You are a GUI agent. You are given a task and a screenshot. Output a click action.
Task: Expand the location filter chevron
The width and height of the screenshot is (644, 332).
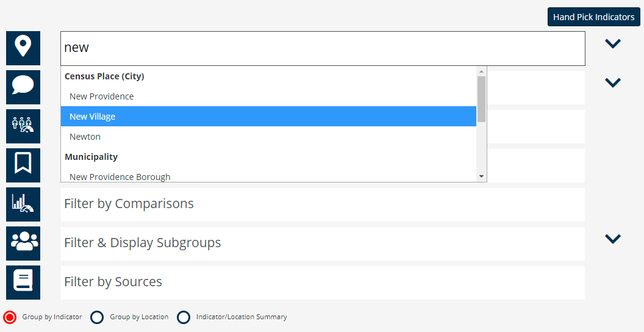[x=612, y=43]
